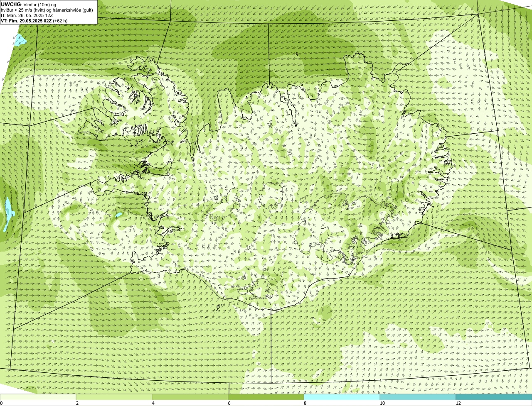Click the legend scale label '8'
This screenshot has width=532, height=406.
click(305, 403)
